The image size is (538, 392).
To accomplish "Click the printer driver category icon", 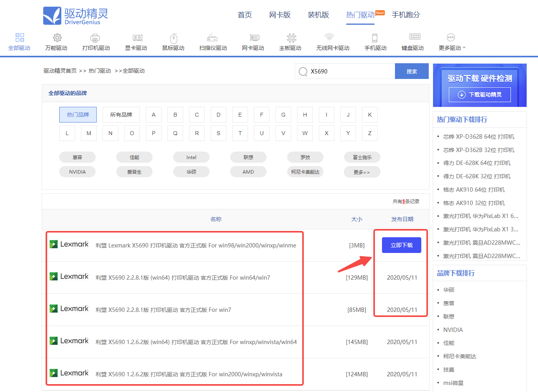I will tap(95, 38).
